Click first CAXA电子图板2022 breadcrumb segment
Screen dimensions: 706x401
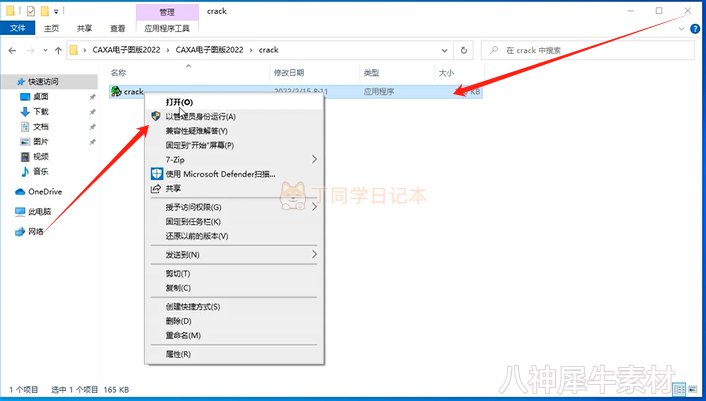coord(126,50)
